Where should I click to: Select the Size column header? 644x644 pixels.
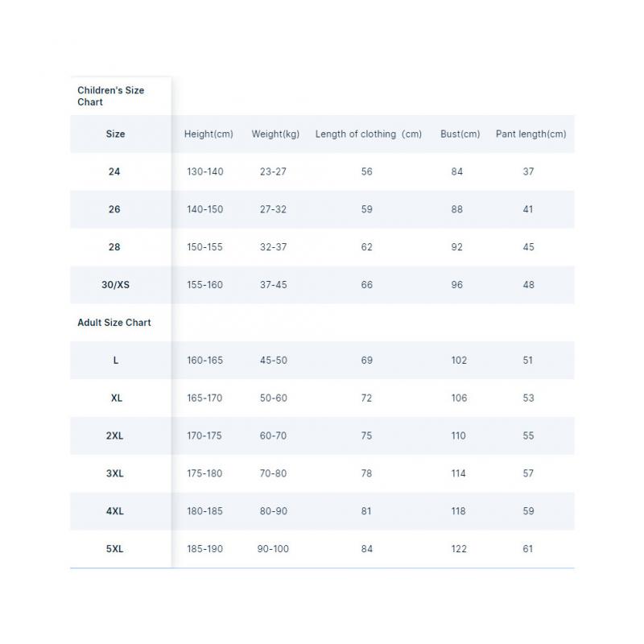point(115,134)
